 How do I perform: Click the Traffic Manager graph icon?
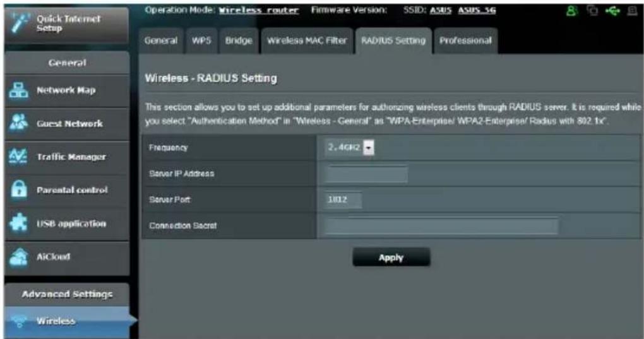click(18, 157)
